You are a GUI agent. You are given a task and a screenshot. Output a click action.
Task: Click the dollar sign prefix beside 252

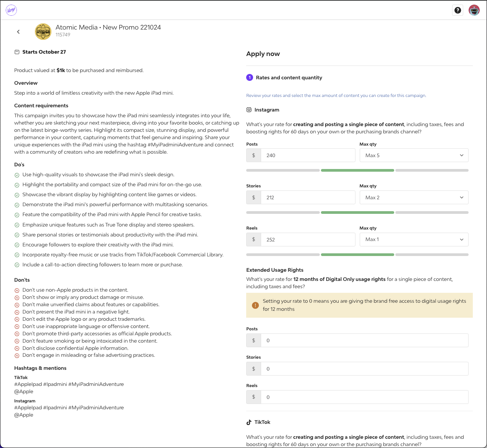coord(253,240)
